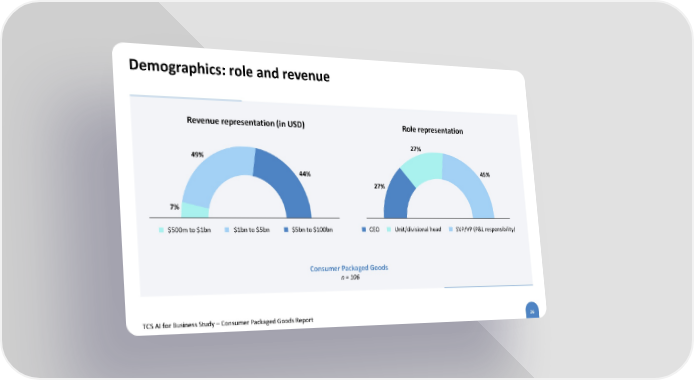Screen dimensions: 694x380
Task: Click the TCS AI for Business Study footer
Action: tap(227, 323)
